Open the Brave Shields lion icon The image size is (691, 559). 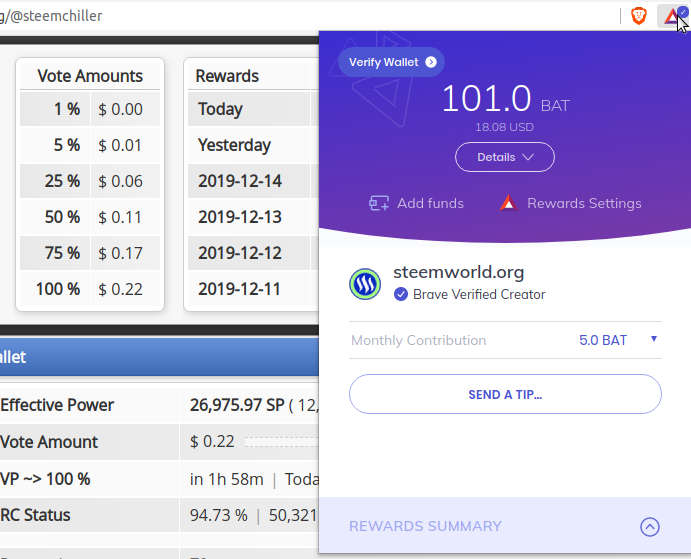[x=639, y=16]
